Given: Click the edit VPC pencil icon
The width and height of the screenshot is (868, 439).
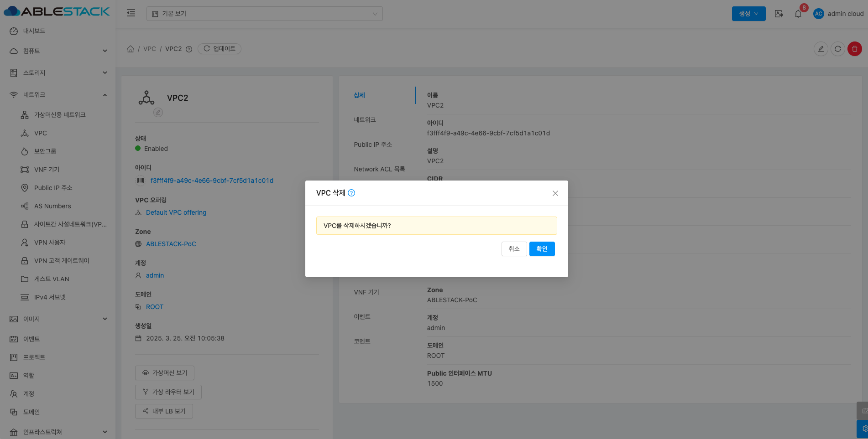Looking at the screenshot, I should coord(821,49).
